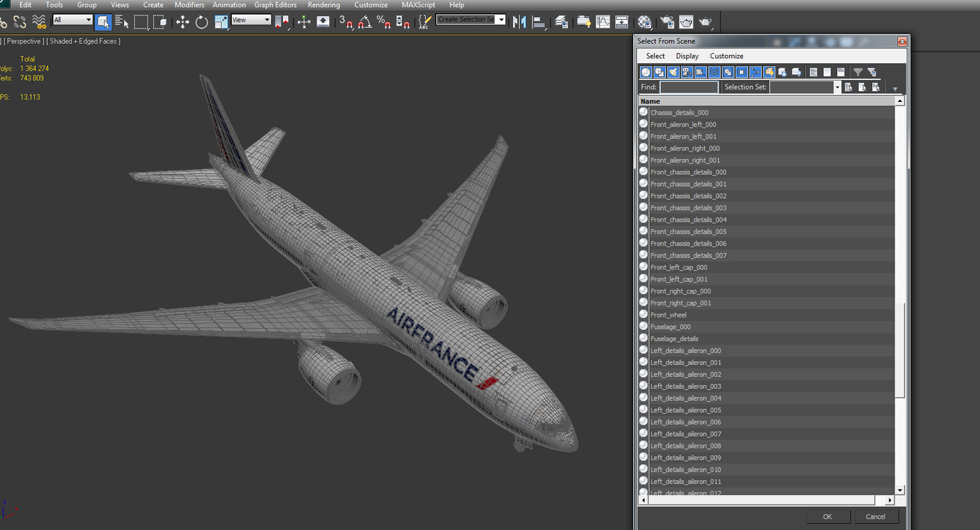Toggle Display Lights filter in dialog
The image size is (980, 530).
[673, 72]
